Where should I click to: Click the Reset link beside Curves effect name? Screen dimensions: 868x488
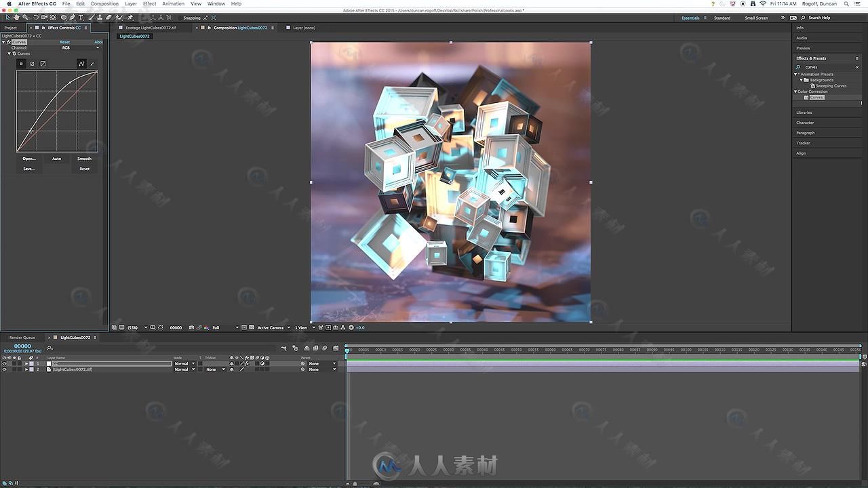(x=64, y=42)
